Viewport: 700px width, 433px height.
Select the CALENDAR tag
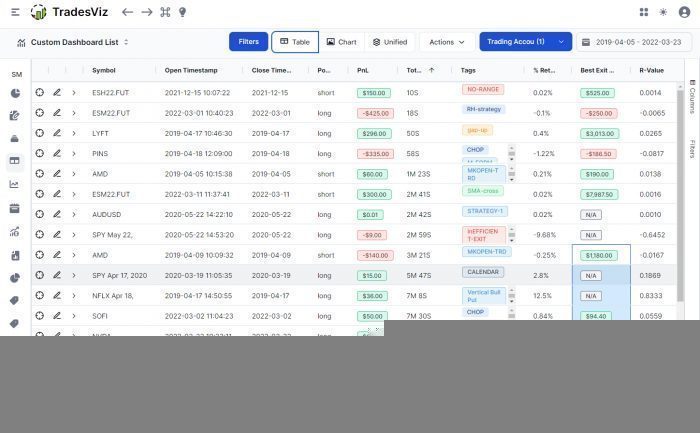point(483,272)
